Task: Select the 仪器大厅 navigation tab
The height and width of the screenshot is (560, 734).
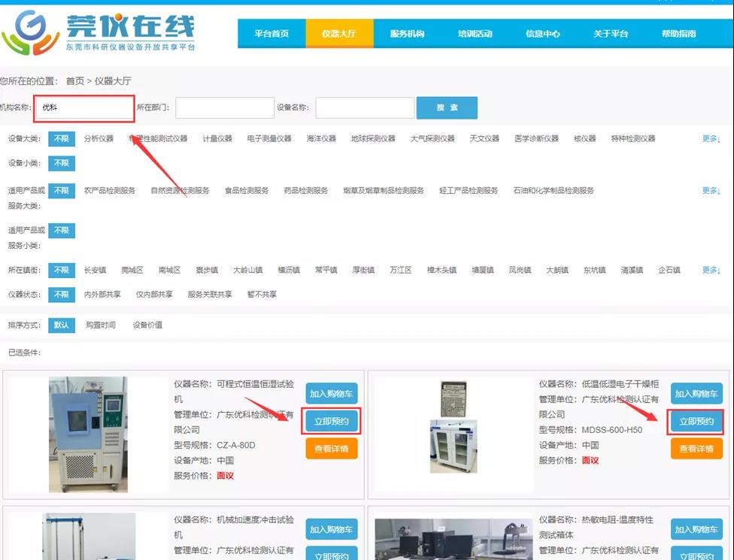Action: pos(339,33)
